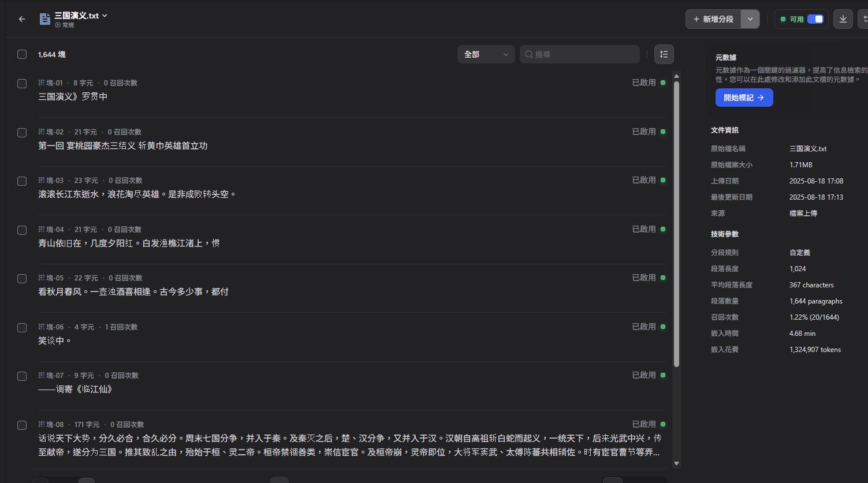Open display settings via the sort icon beside search
Screen dimensions: 868x483
click(664, 54)
